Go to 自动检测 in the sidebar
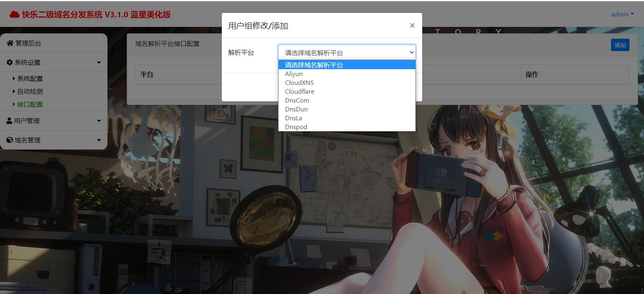 30,91
